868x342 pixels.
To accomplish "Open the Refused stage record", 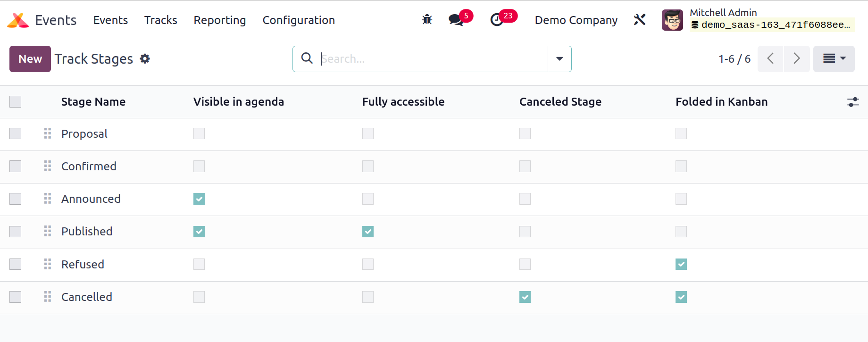I will (83, 264).
